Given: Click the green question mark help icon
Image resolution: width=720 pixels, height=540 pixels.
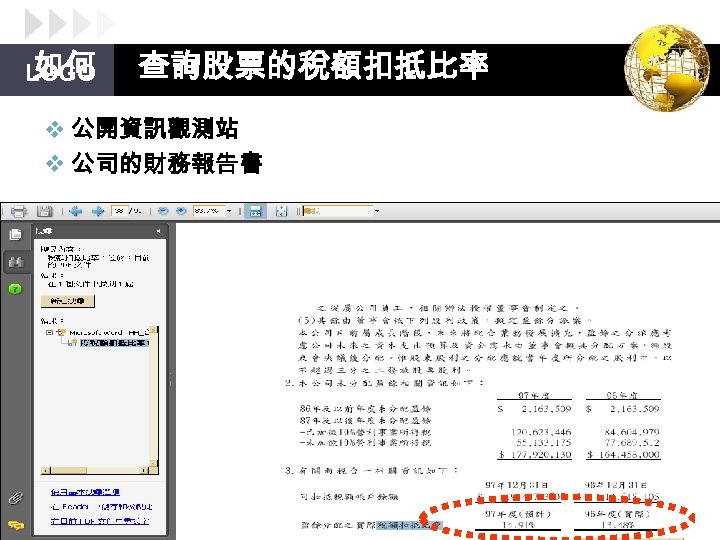Looking at the screenshot, I should pos(15,289).
